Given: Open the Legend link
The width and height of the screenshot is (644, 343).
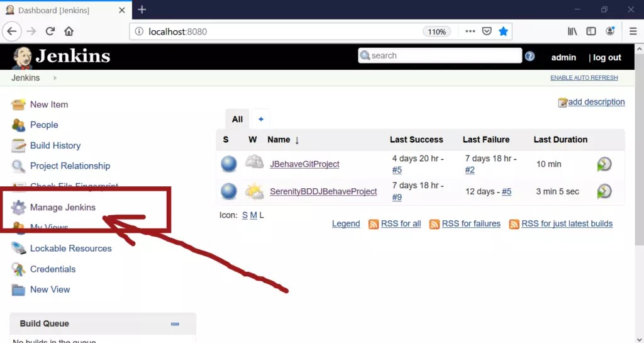Looking at the screenshot, I should tap(346, 223).
